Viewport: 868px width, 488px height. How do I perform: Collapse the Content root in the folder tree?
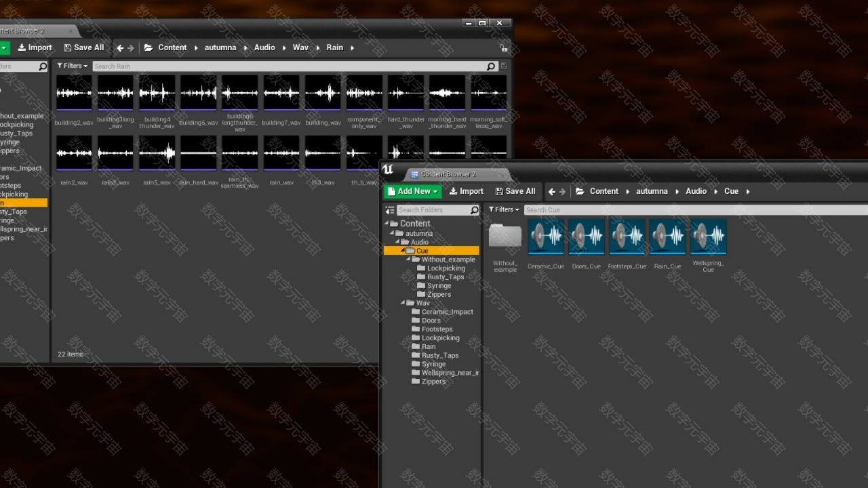(387, 223)
